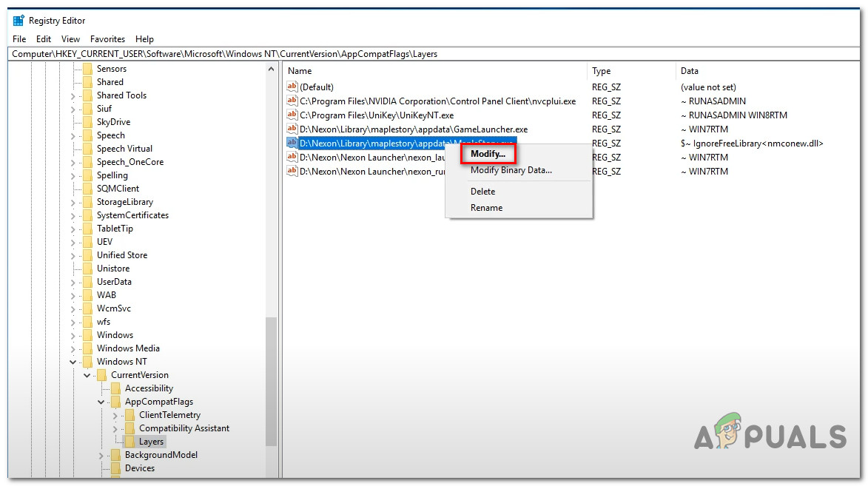Select the Speech tree key
This screenshot has height=486, width=868.
click(111, 135)
